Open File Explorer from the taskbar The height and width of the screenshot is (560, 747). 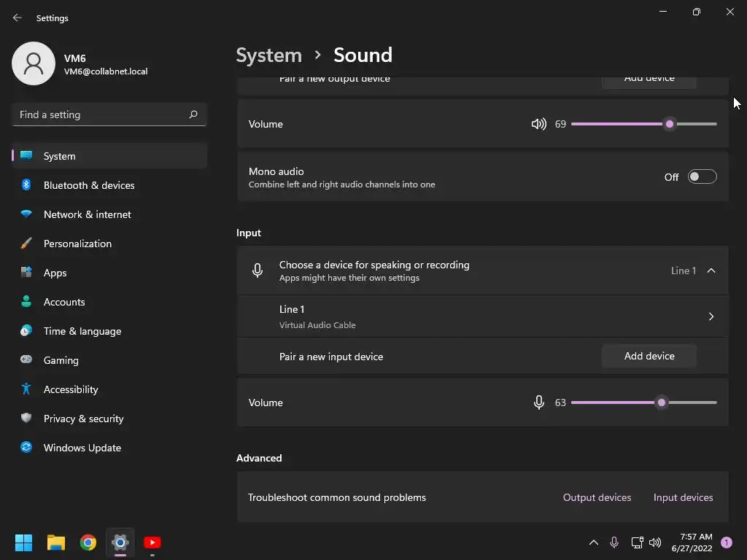[56, 542]
